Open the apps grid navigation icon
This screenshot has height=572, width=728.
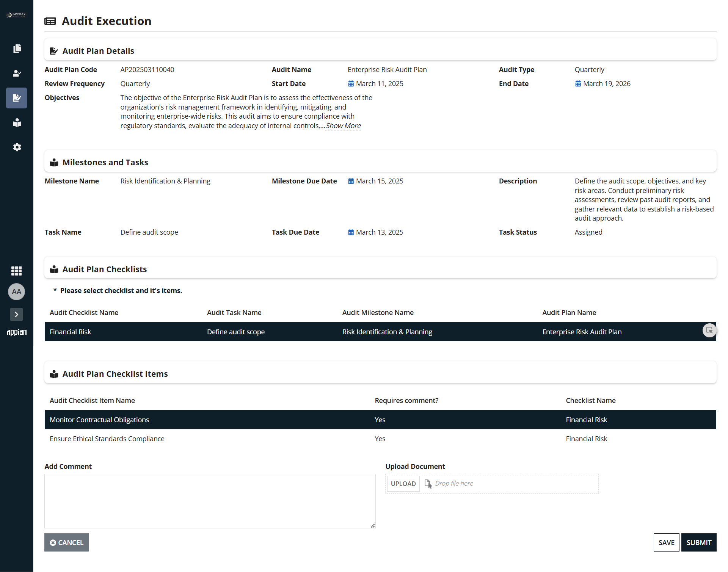16,271
